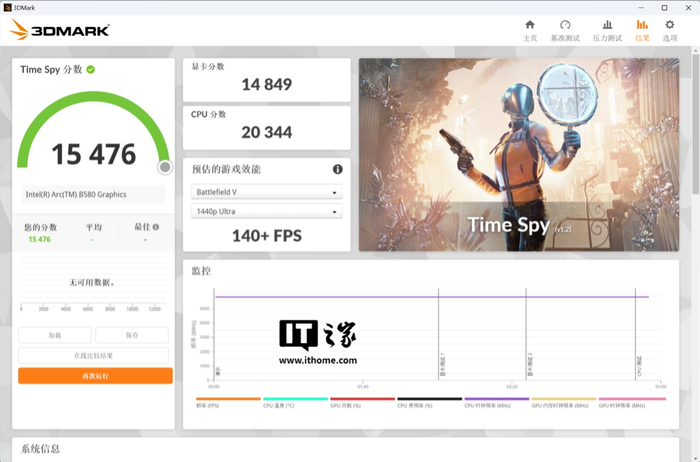The width and height of the screenshot is (700, 462).
Task: Click the 140+ FPS estimate
Action: pyautogui.click(x=267, y=236)
